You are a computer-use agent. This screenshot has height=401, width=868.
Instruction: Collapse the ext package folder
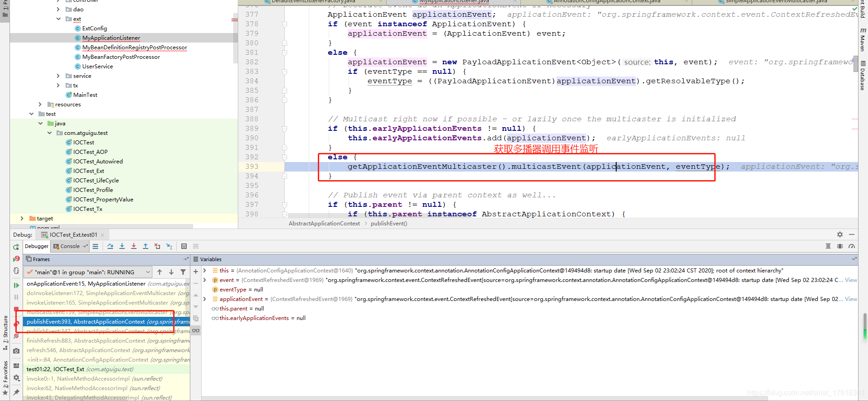[x=58, y=19]
